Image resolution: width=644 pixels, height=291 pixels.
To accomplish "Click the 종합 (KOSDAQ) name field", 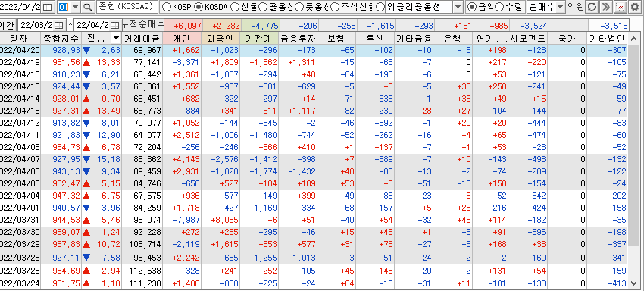I will click(x=127, y=7).
